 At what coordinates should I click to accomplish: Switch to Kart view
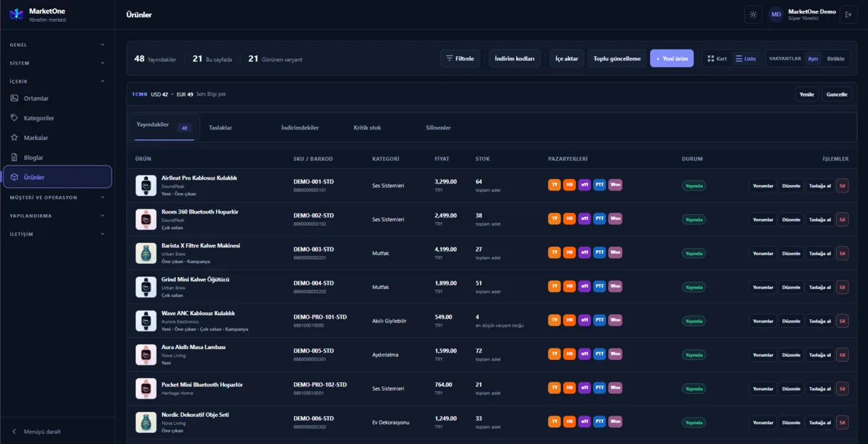coord(717,59)
